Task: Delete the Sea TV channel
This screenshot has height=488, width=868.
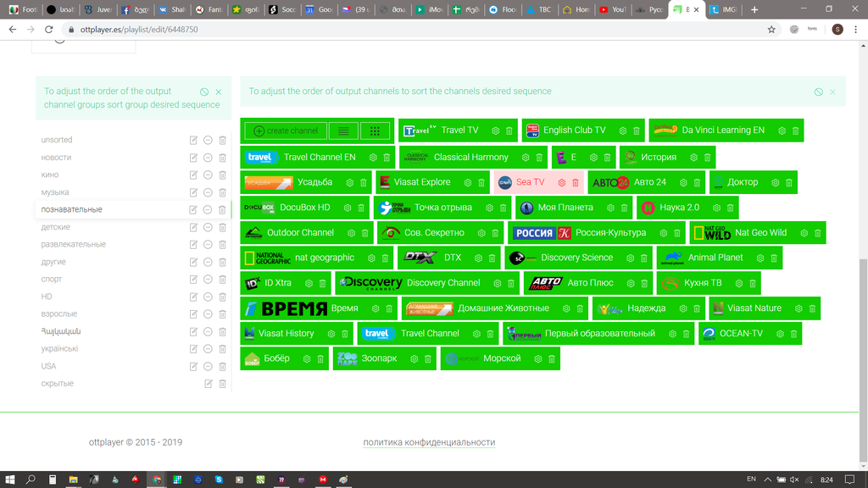Action: coord(576,183)
